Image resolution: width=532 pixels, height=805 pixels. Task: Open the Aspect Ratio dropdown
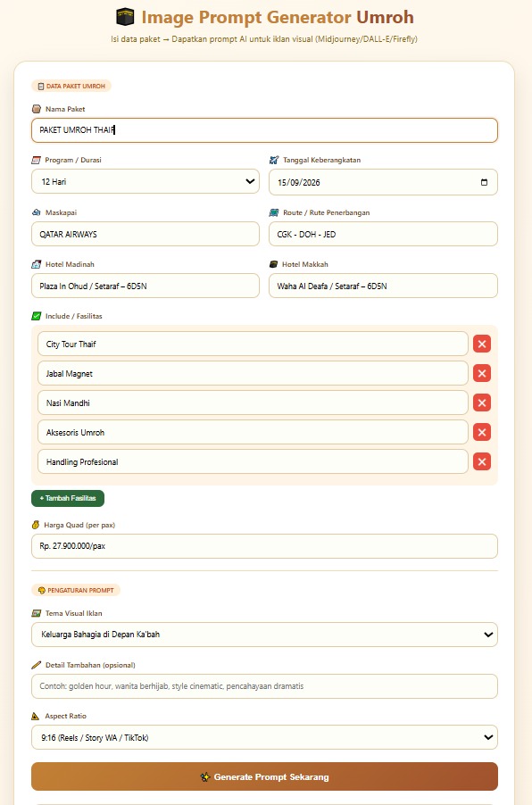point(264,738)
